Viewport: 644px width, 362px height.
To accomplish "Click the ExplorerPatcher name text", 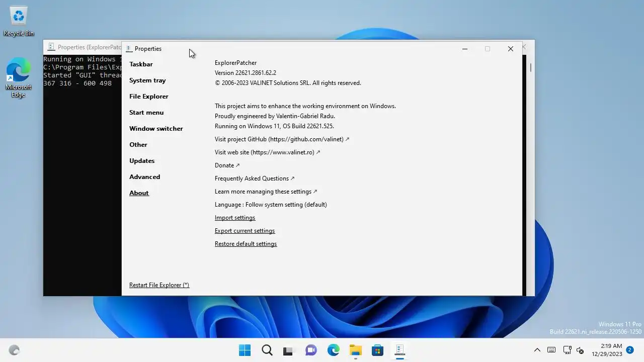I will pos(235,63).
